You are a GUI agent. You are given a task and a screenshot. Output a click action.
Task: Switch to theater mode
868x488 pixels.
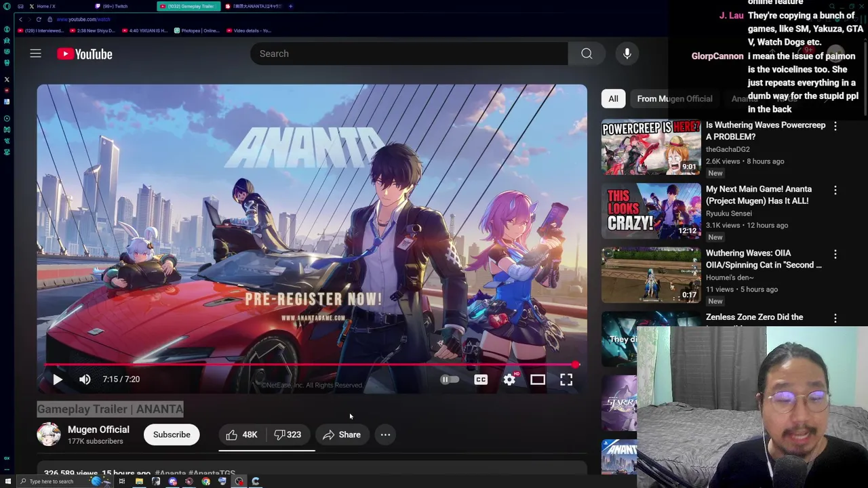pyautogui.click(x=538, y=380)
